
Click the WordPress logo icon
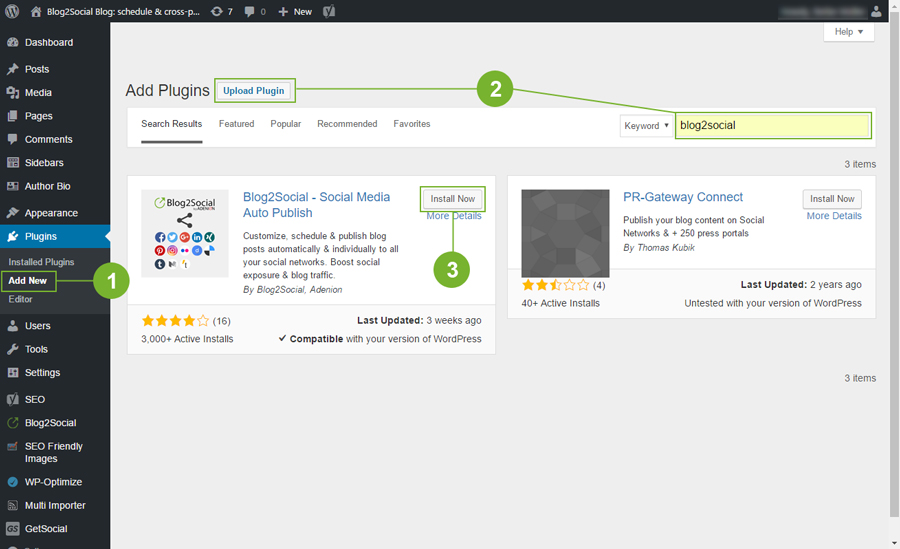coord(12,11)
